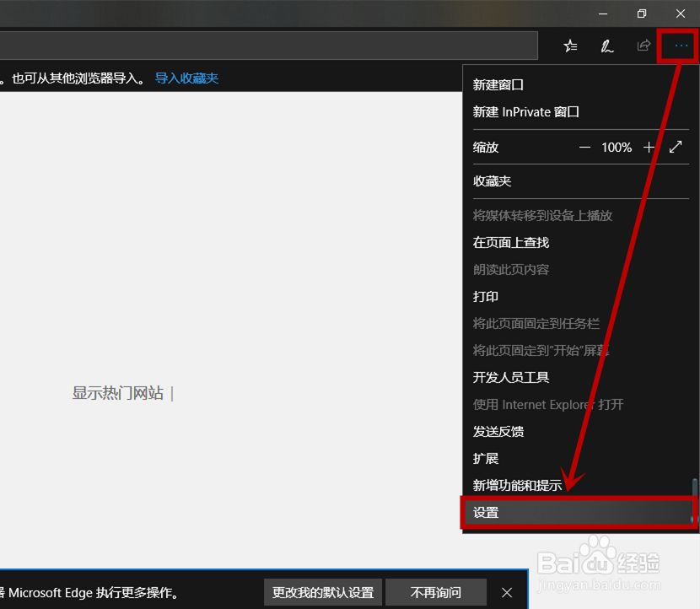Click the 更改我的默认设置 button
Image resolution: width=700 pixels, height=609 pixels.
pyautogui.click(x=324, y=592)
